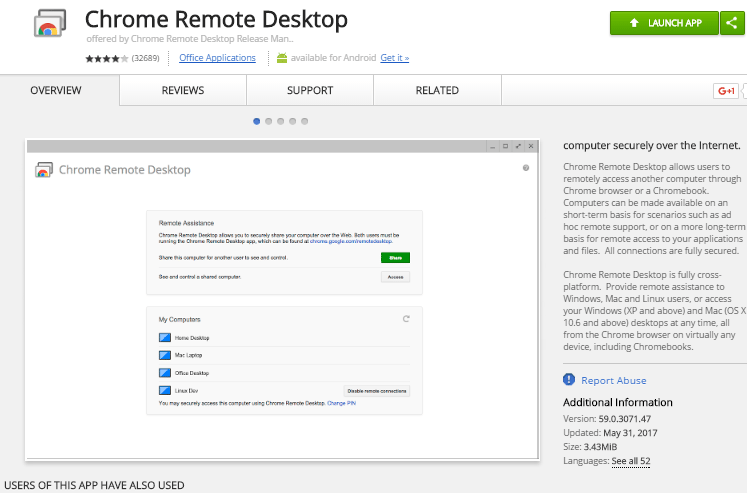
Task: Open the Report Abuse link
Action: click(614, 381)
